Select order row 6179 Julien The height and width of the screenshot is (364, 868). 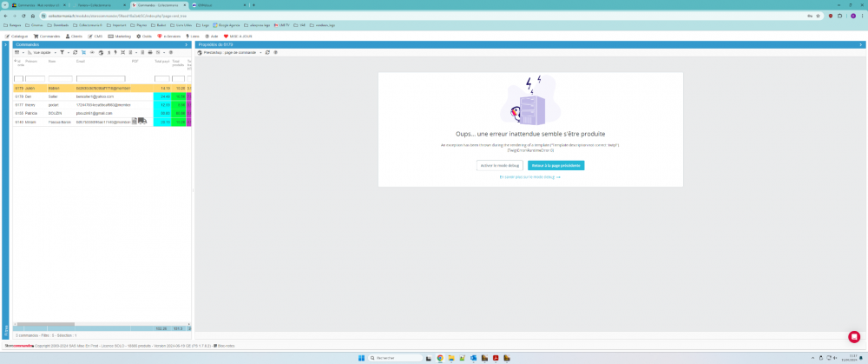click(x=102, y=88)
